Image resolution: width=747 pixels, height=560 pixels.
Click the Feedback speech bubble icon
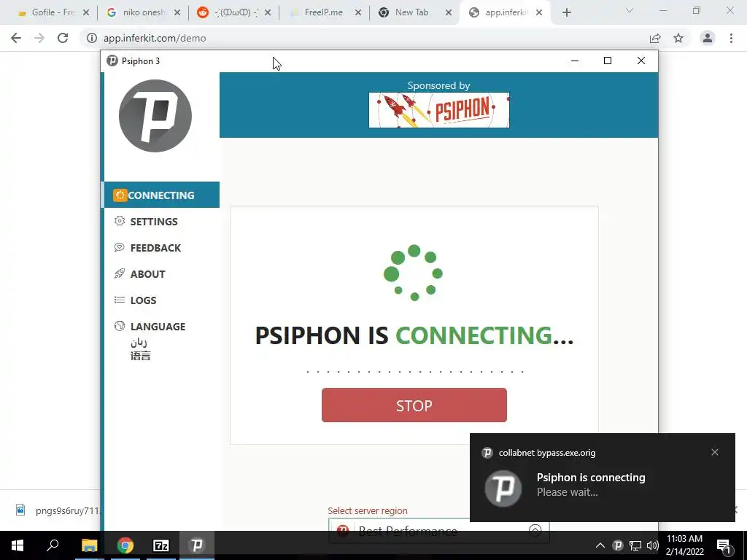120,247
